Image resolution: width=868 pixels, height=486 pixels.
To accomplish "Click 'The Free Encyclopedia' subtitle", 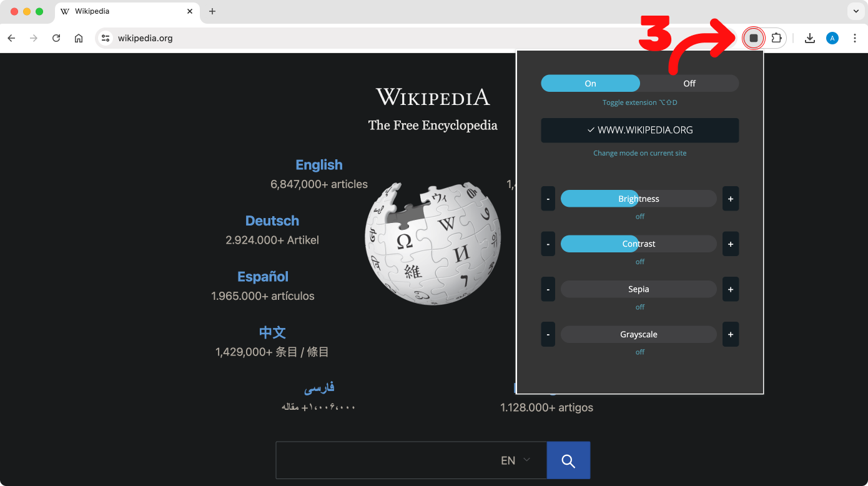I will coord(433,125).
